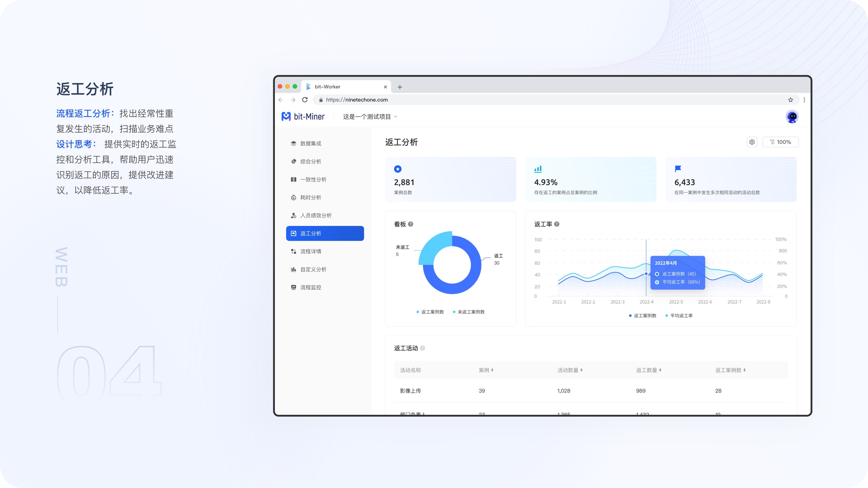Click the 活动名称 column header
The width and height of the screenshot is (868, 488).
click(x=410, y=370)
